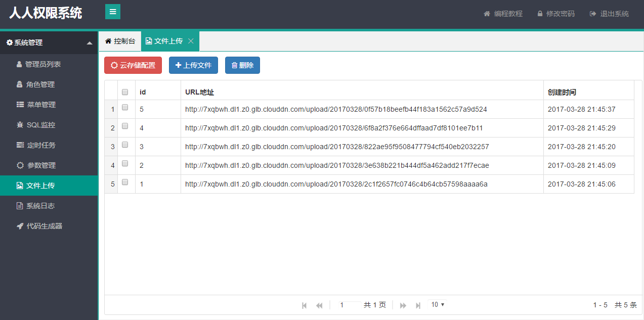Check the checkbox for row id 5
This screenshot has width=644, height=320.
125,108
